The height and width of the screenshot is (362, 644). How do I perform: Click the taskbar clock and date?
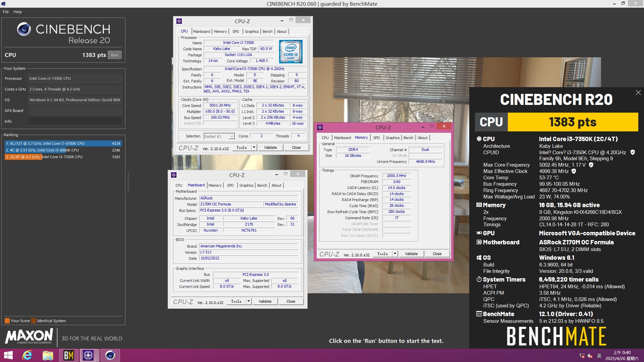622,355
